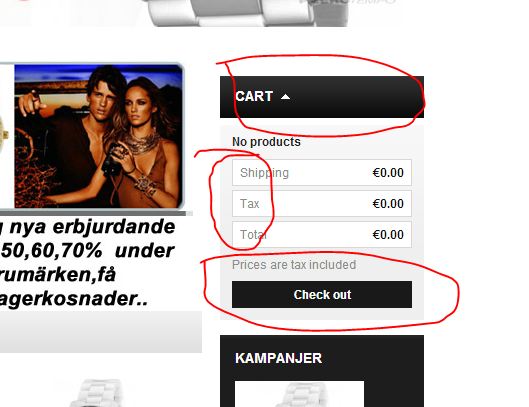The image size is (529, 407).
Task: Click the €0.00 Tax value
Action: [x=388, y=204]
